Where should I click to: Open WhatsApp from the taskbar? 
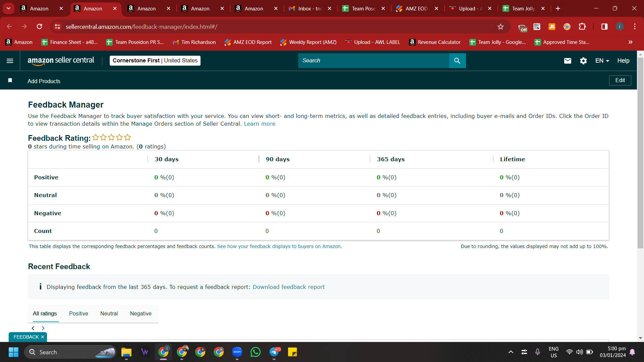point(256,352)
